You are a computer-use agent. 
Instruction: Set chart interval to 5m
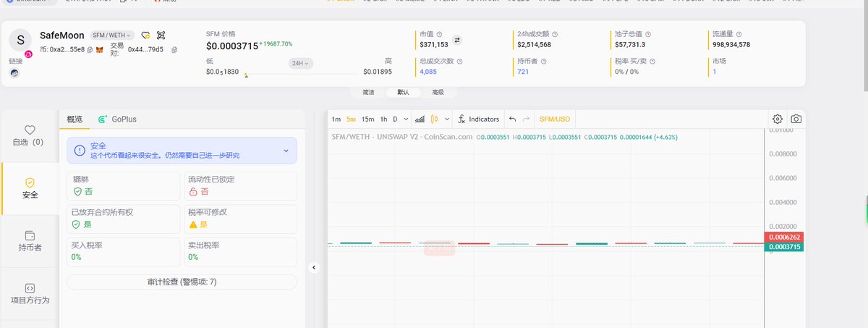pyautogui.click(x=351, y=119)
